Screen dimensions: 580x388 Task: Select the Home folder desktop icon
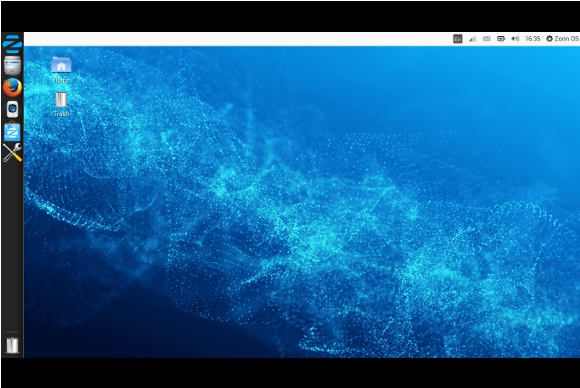(61, 70)
